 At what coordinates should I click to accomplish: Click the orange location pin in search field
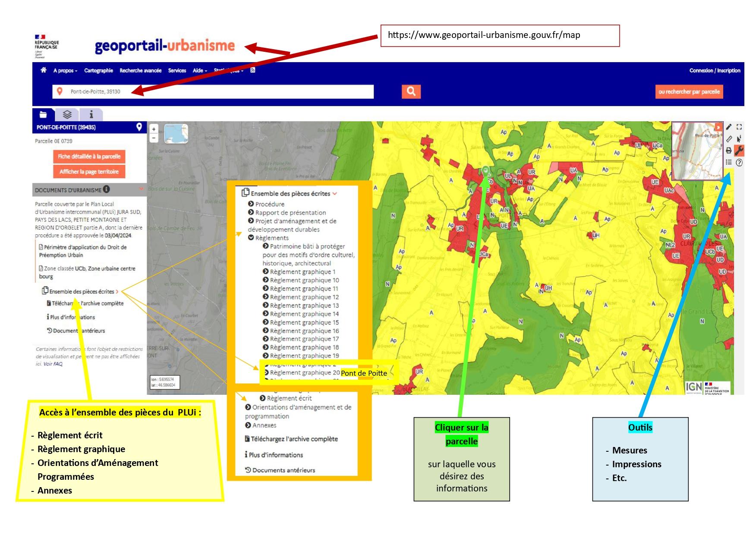tap(60, 91)
